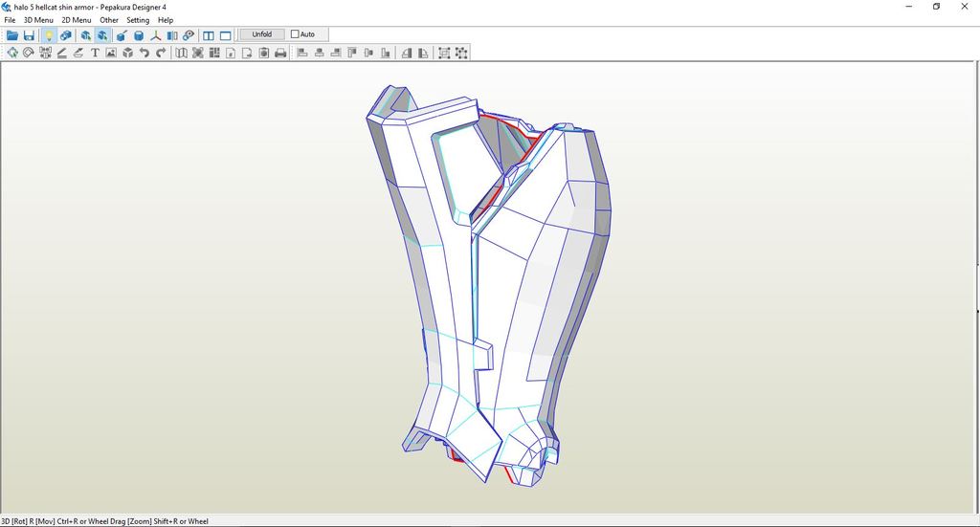Align selected parts to right
This screenshot has width=980, height=527.
coord(336,53)
